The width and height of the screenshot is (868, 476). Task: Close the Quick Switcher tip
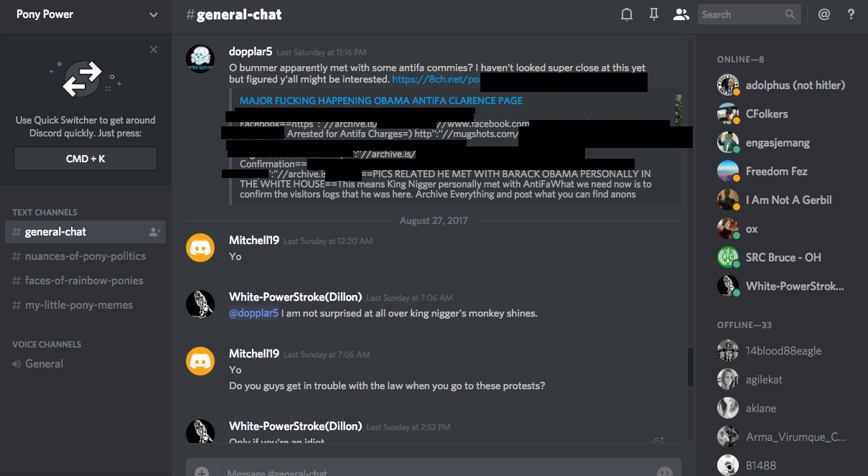(154, 50)
